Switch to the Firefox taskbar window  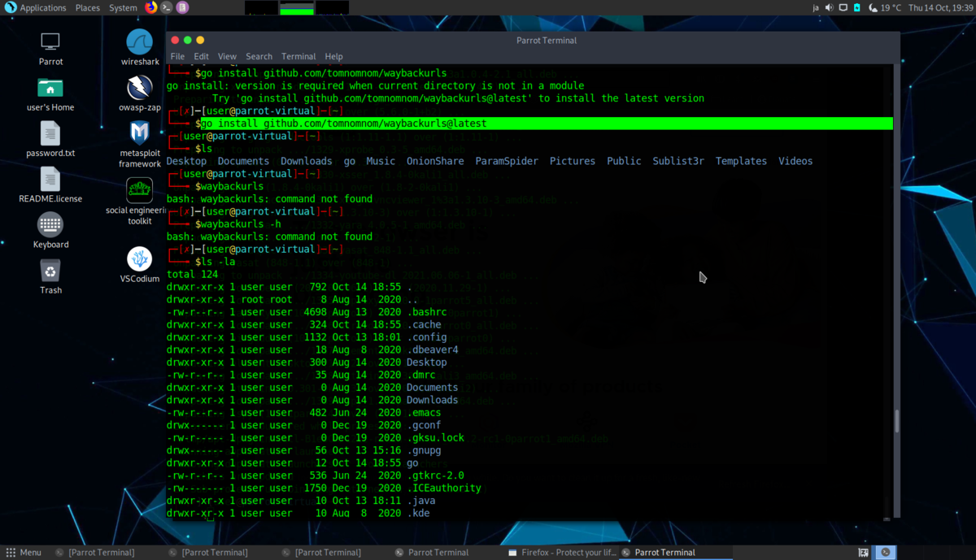tap(562, 553)
